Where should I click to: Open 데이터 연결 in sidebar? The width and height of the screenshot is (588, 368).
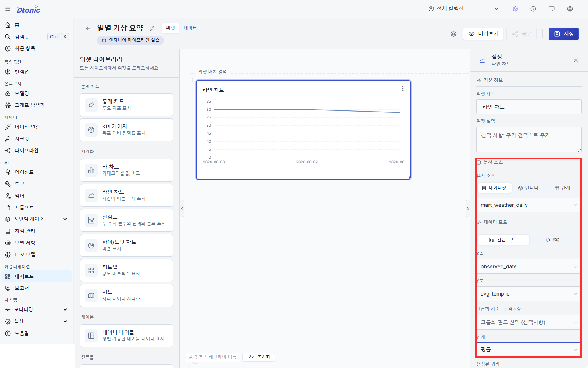(x=36, y=127)
